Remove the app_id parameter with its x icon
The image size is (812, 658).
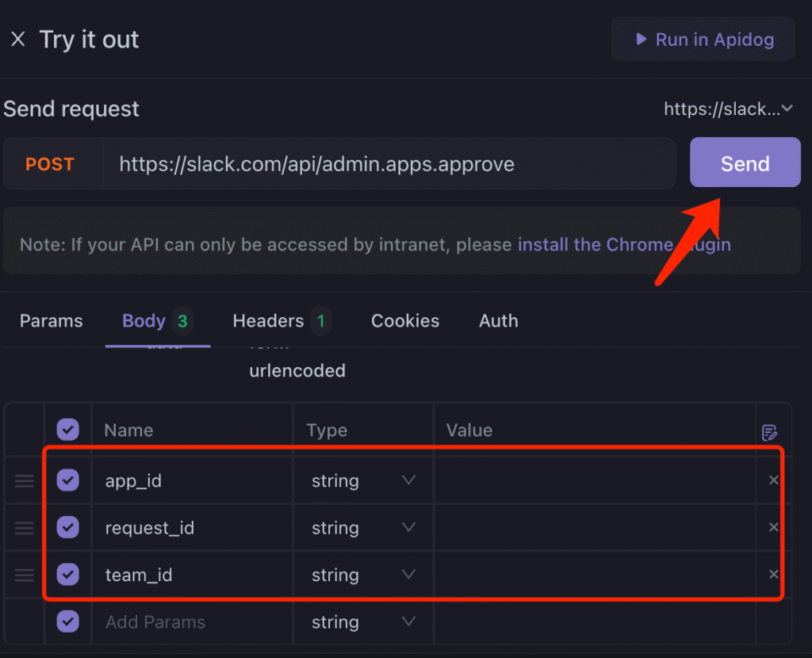coord(775,480)
